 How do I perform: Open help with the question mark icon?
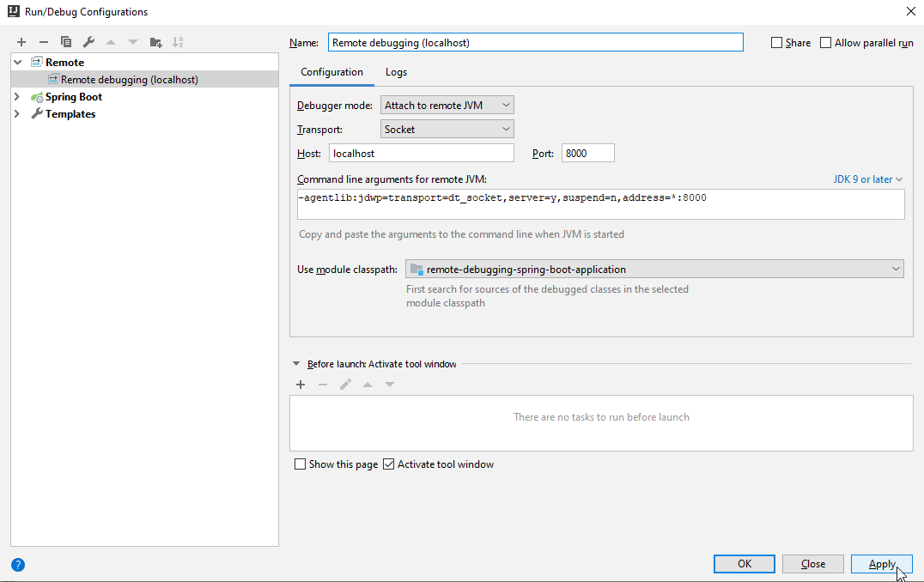pyautogui.click(x=18, y=565)
